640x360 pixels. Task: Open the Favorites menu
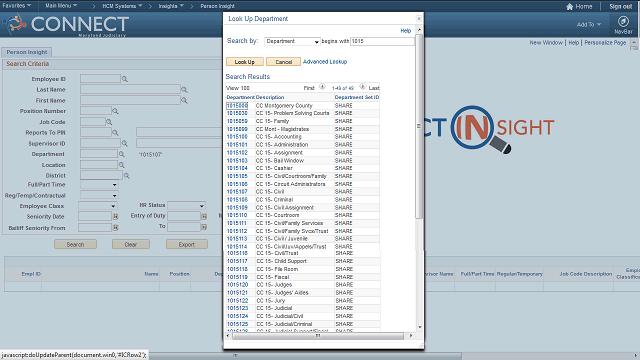(x=16, y=6)
